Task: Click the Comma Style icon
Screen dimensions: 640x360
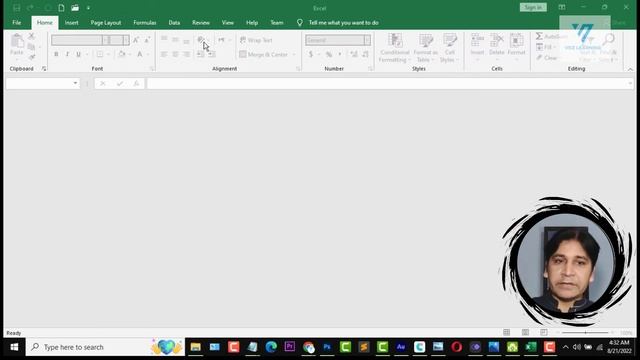Action: (340, 54)
